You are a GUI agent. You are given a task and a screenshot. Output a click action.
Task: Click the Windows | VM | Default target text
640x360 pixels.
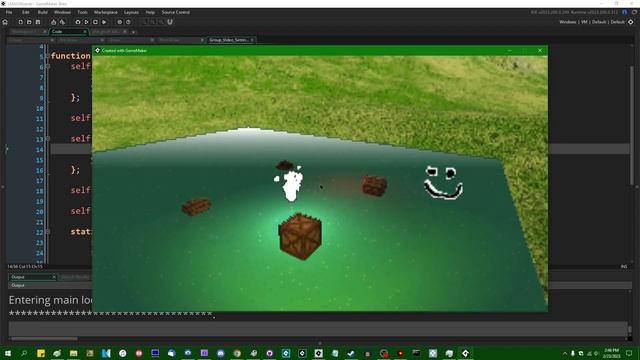coord(591,22)
